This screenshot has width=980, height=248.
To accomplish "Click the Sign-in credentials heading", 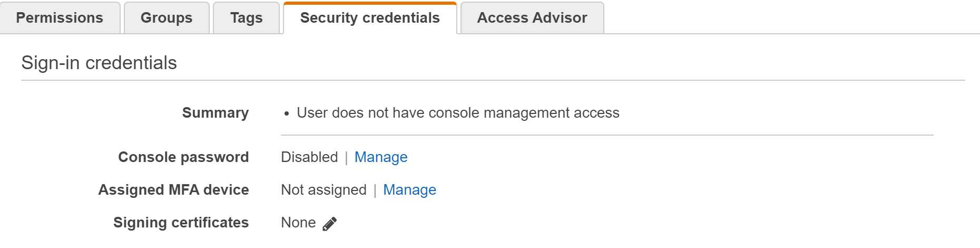I will (99, 63).
